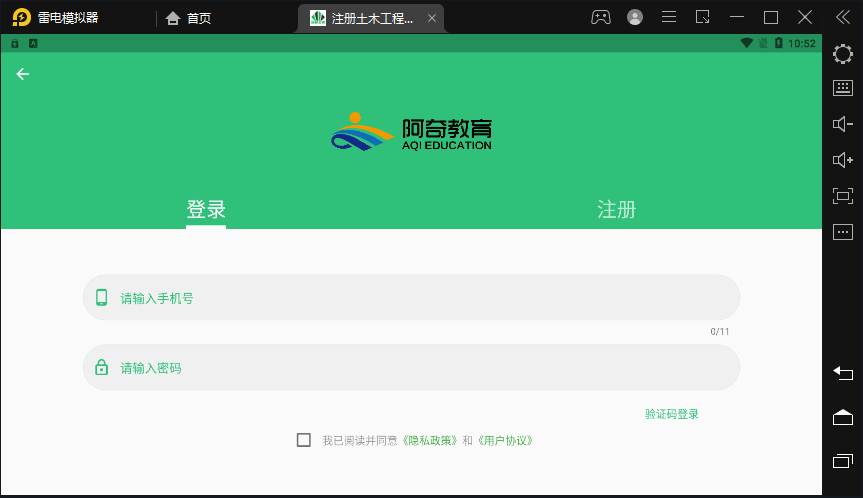Open emulator settings gear icon

tap(843, 54)
